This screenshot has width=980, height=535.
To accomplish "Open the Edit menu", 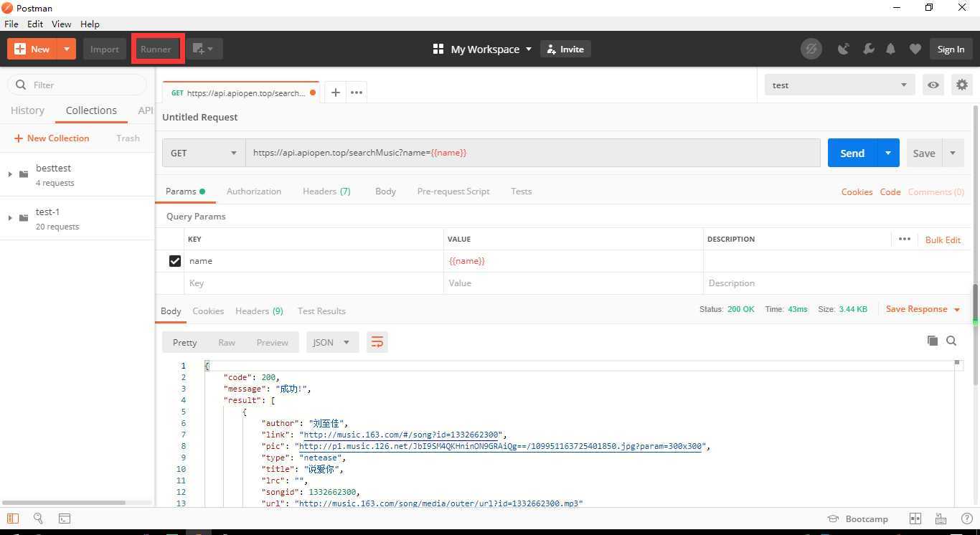I will point(35,24).
